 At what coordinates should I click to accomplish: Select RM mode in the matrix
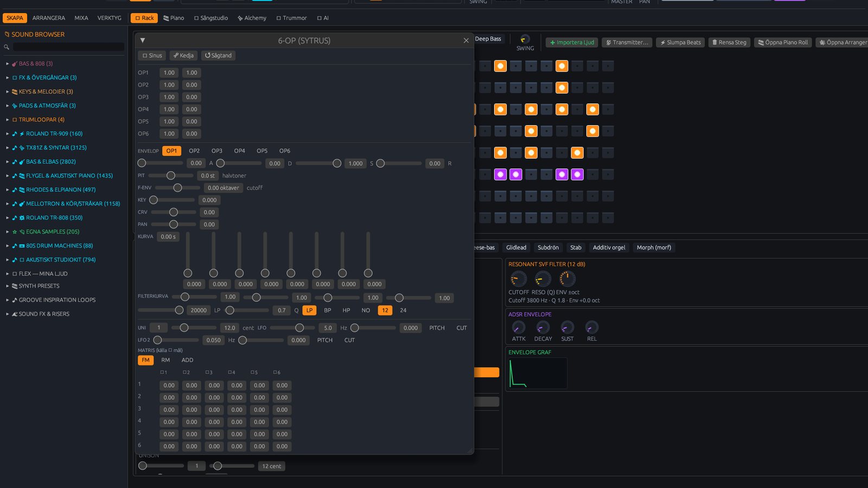[x=165, y=360]
